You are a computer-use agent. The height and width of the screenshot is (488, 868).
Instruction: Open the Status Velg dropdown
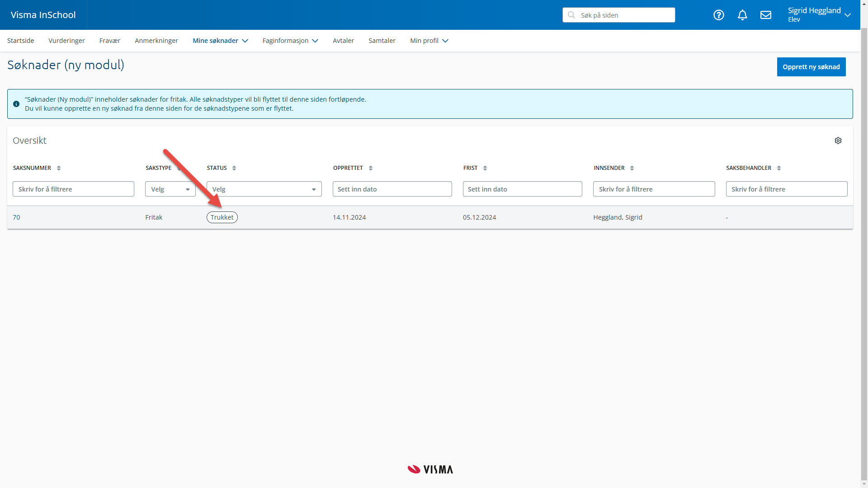264,189
